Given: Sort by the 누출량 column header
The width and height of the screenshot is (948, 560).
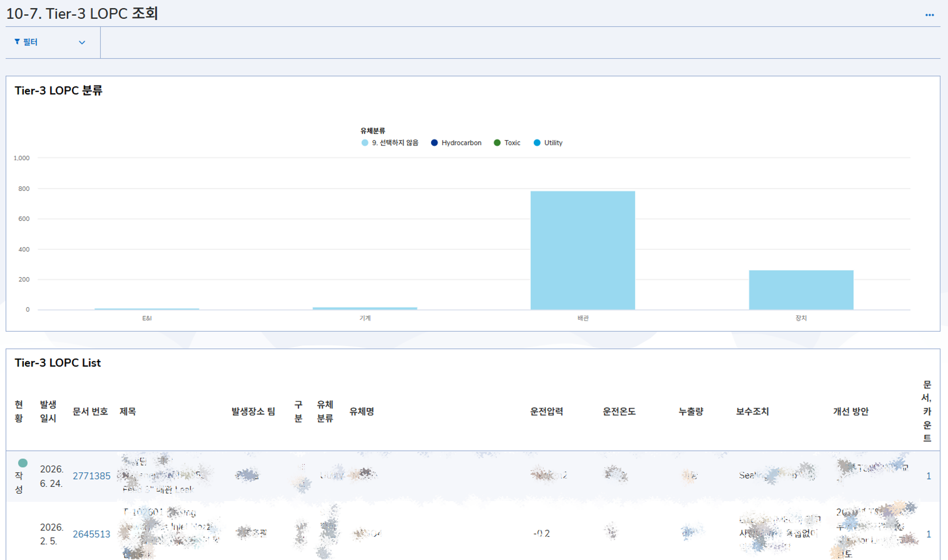Looking at the screenshot, I should pos(691,411).
